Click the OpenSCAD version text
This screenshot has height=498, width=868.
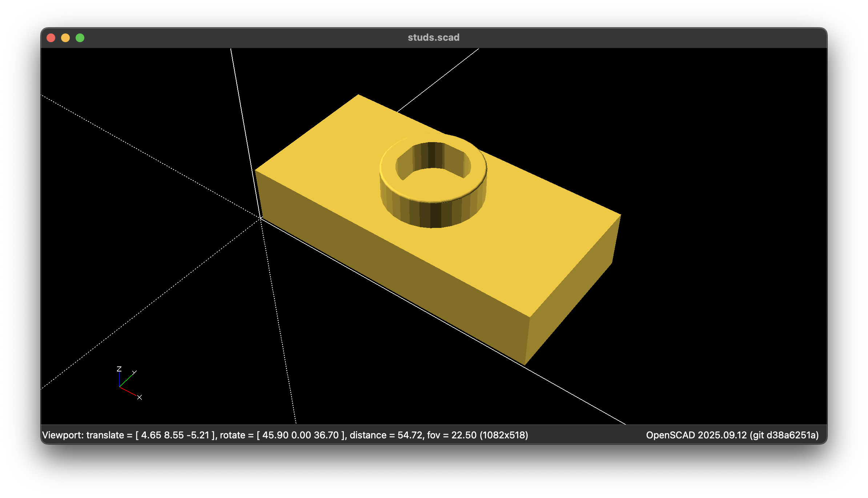(x=732, y=435)
